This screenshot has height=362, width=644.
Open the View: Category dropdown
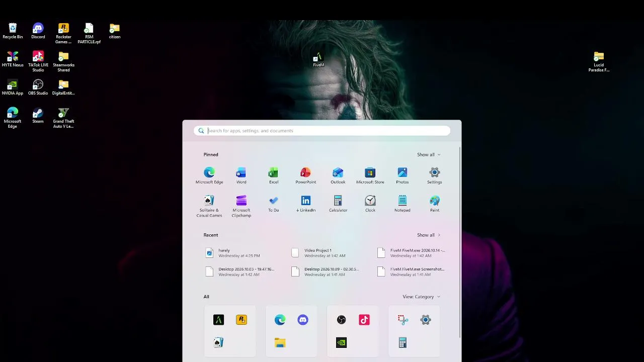421,297
